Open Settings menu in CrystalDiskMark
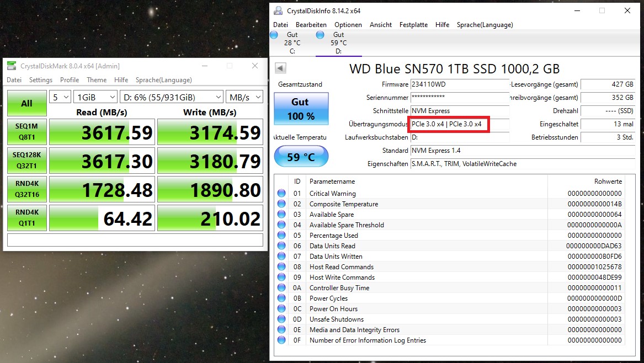 41,79
